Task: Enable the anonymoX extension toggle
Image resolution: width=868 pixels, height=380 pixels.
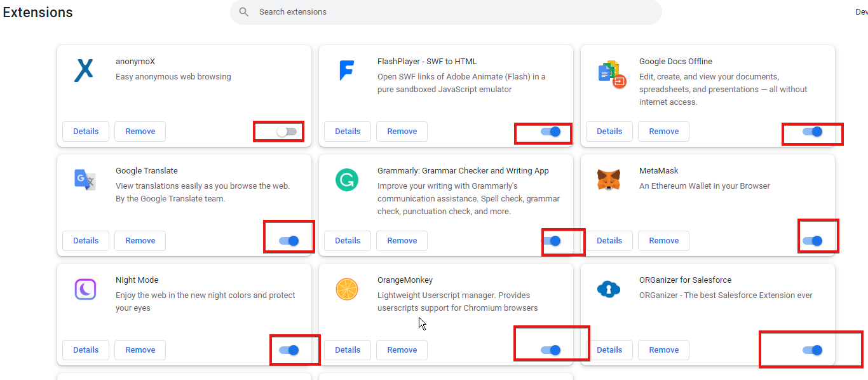Action: [287, 132]
